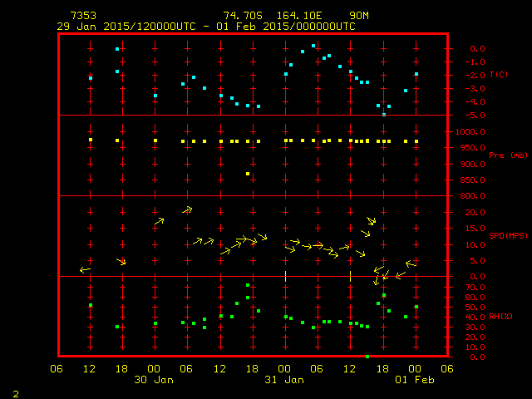Image resolution: width=532 pixels, height=399 pixels.
Task: Click the outlier yellow pressure point near 870 mb
Action: pos(248,174)
